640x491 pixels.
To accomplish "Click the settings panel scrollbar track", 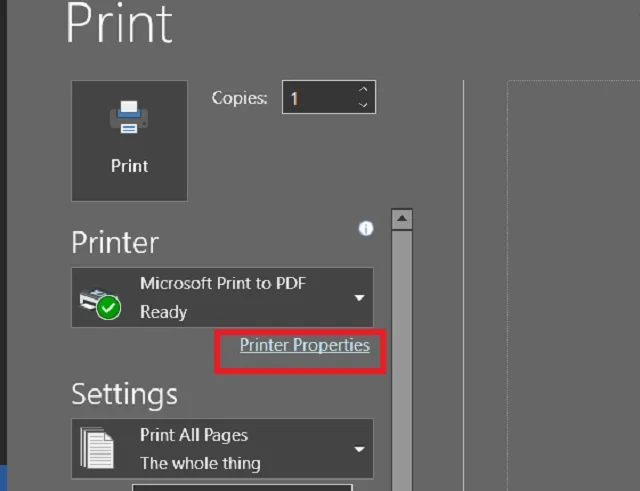I will pos(402,360).
